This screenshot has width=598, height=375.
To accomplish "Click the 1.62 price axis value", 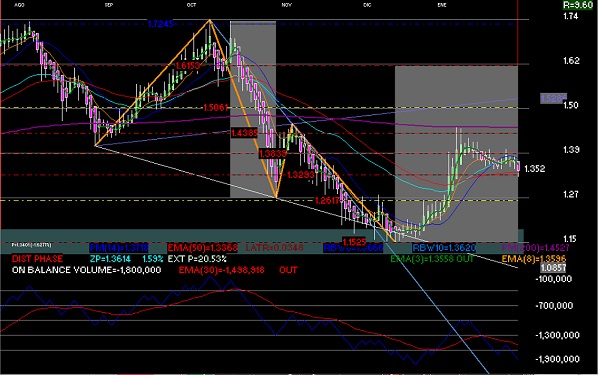I will click(571, 60).
